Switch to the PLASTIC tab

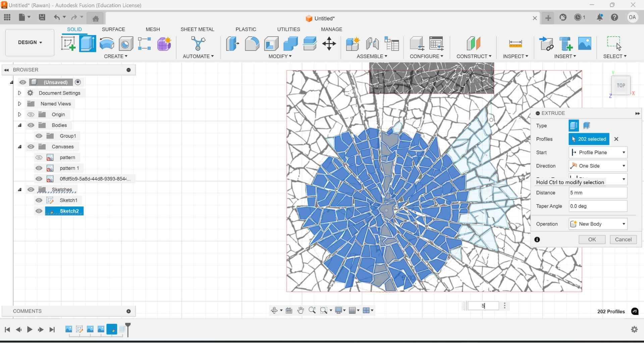[x=246, y=29]
